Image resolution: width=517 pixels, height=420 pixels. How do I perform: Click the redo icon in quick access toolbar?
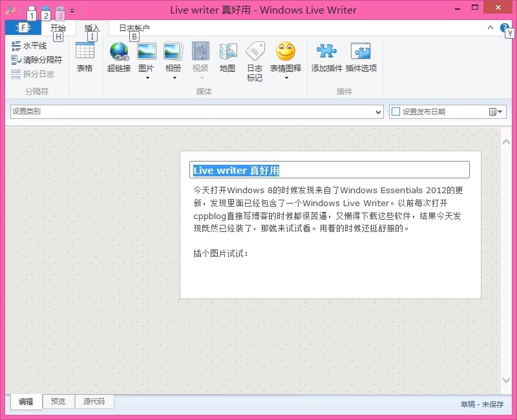[x=60, y=10]
